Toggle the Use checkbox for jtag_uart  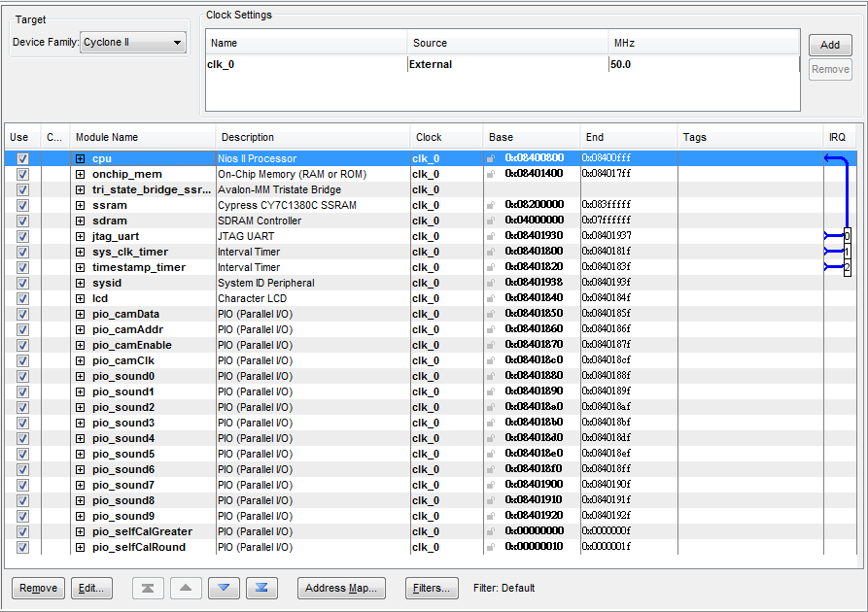click(22, 236)
